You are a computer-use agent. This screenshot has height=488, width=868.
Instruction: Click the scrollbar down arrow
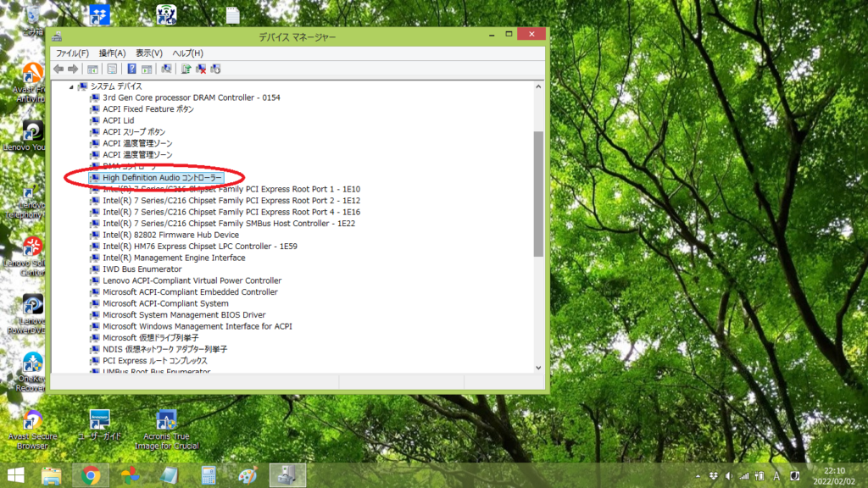(537, 368)
